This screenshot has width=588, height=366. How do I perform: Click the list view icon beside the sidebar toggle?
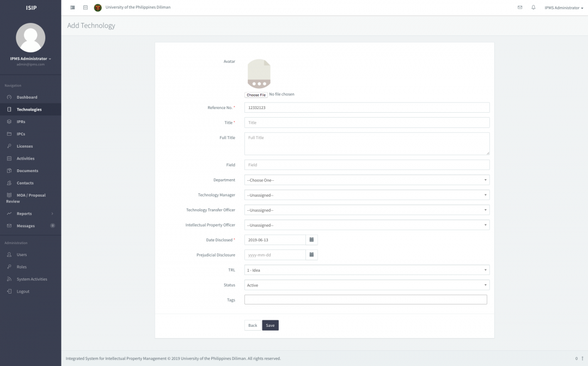click(85, 8)
